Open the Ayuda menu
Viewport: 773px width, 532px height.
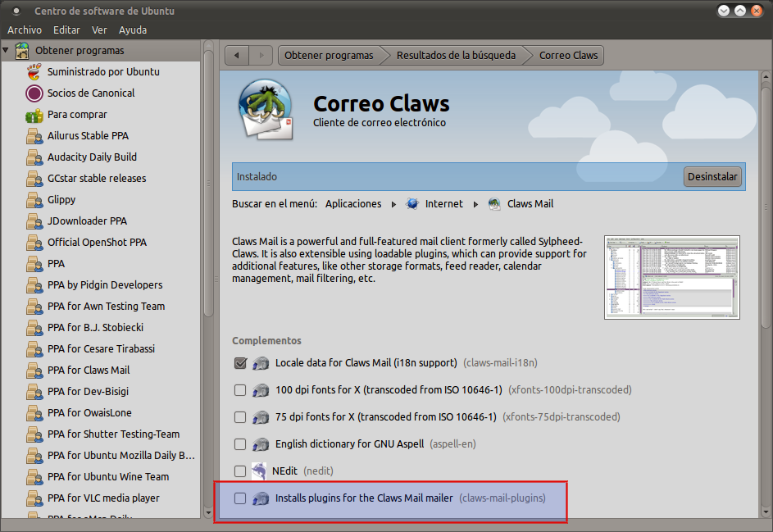point(133,30)
